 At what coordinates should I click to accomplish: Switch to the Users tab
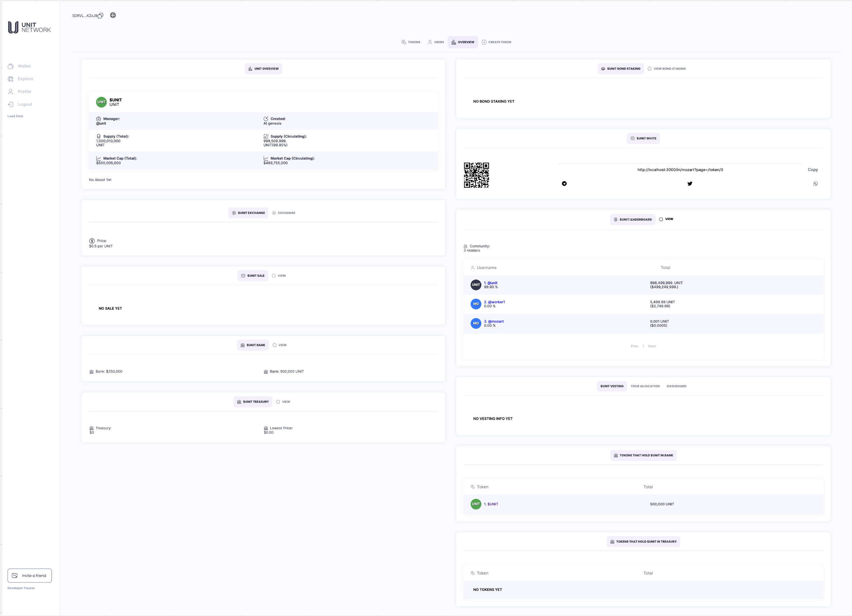(x=436, y=42)
